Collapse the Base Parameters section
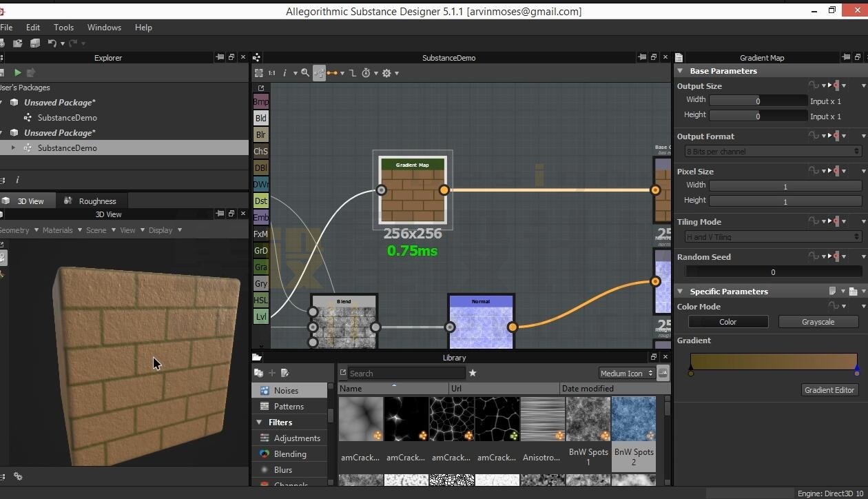 point(680,71)
